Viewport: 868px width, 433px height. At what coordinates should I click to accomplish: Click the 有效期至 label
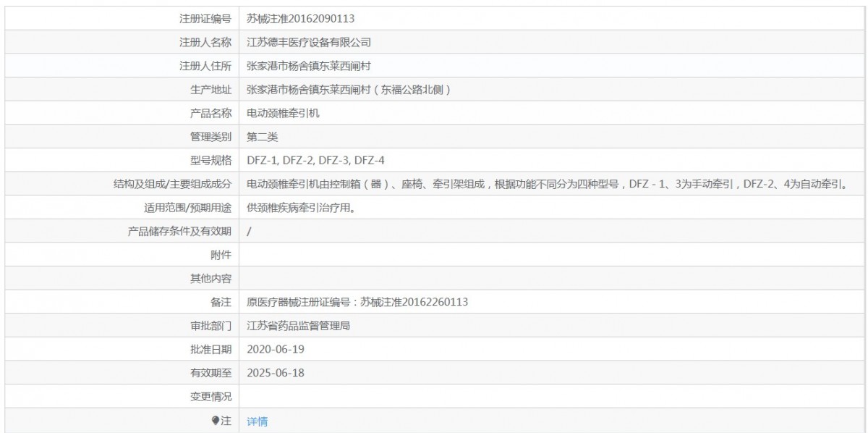click(210, 373)
